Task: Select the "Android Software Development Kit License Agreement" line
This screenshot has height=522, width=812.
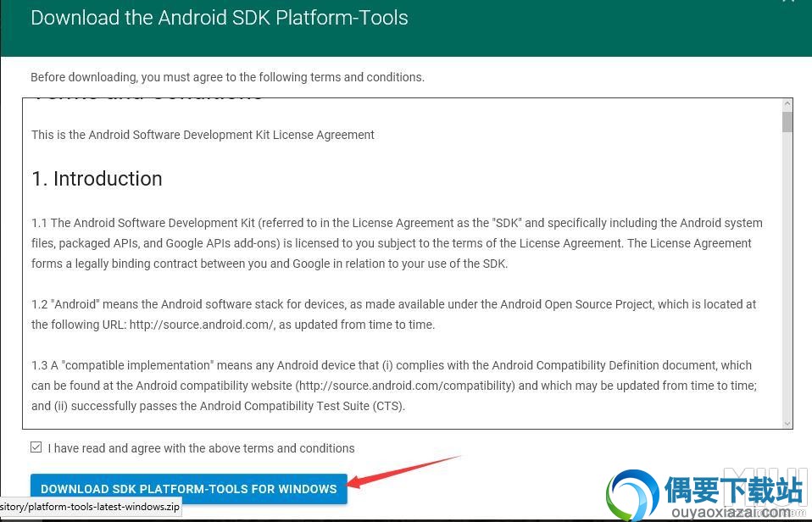Action: click(x=203, y=135)
